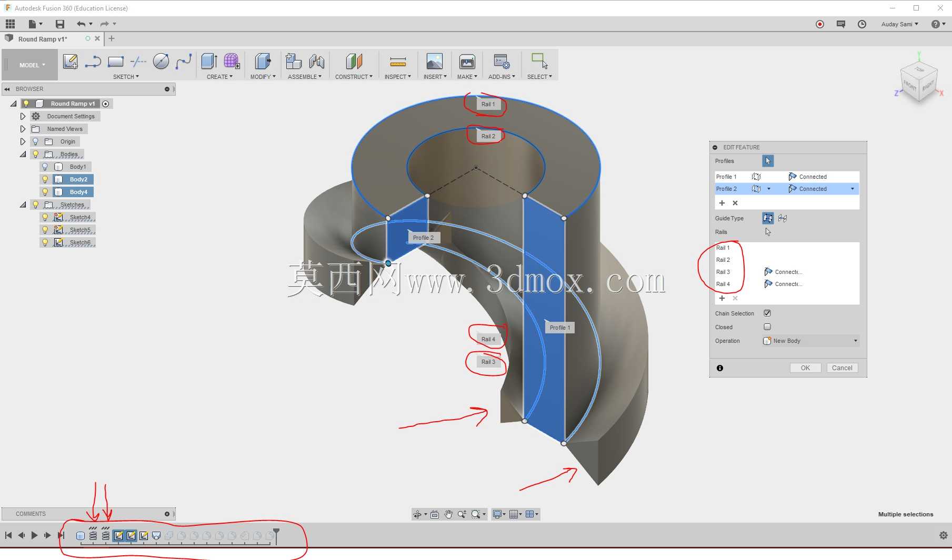Add a new rail with plus button
The image size is (952, 560).
pos(722,298)
